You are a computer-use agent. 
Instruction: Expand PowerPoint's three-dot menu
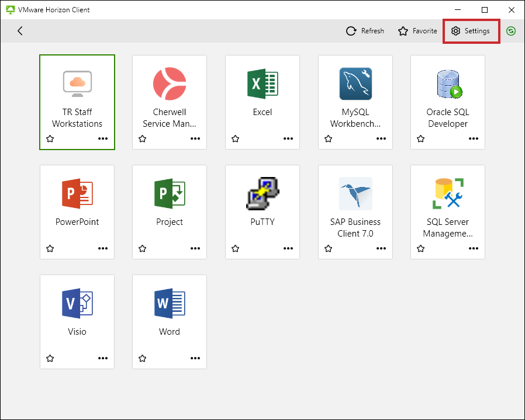[x=103, y=248]
